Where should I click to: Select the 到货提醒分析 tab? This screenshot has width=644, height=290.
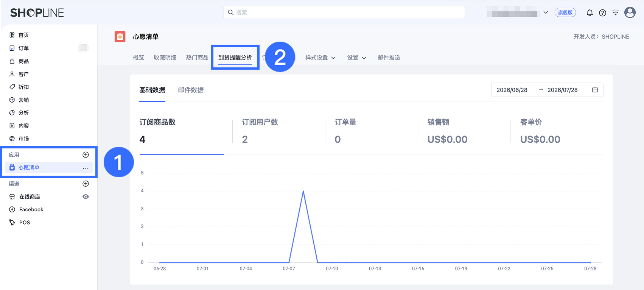pyautogui.click(x=235, y=58)
